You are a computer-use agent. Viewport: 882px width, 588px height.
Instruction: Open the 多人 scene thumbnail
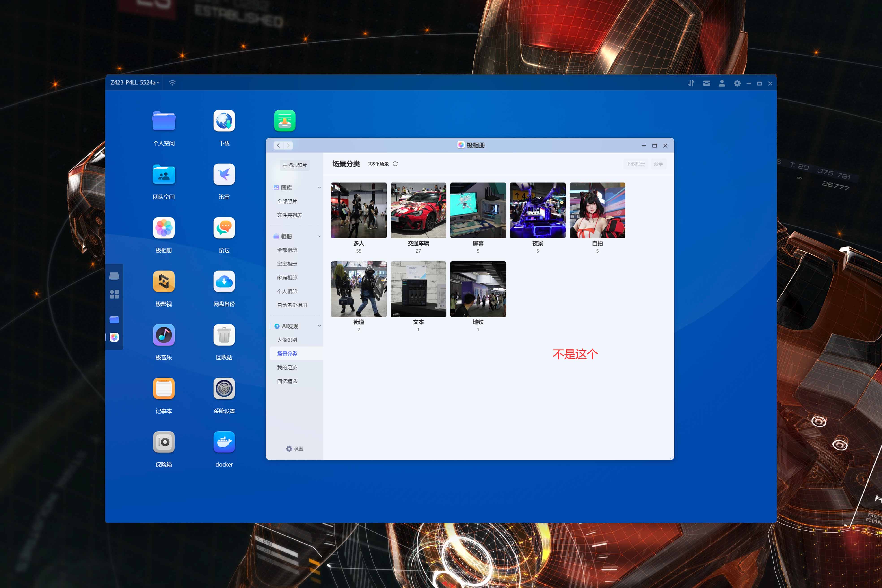click(x=359, y=210)
